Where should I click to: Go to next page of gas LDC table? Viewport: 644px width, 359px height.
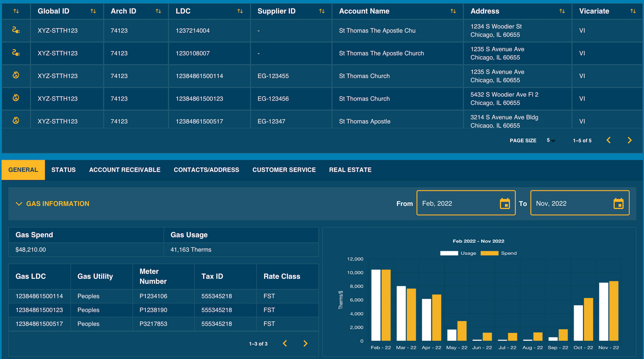305,343
